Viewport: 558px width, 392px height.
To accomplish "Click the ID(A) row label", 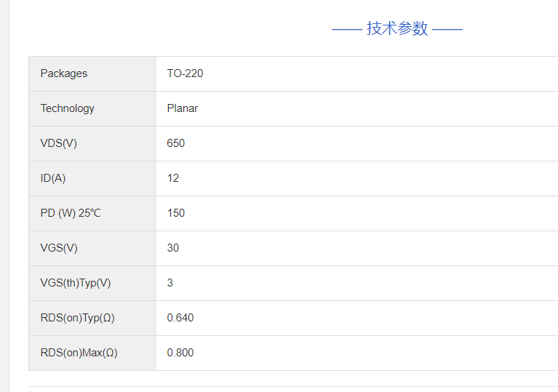I will pos(53,178).
